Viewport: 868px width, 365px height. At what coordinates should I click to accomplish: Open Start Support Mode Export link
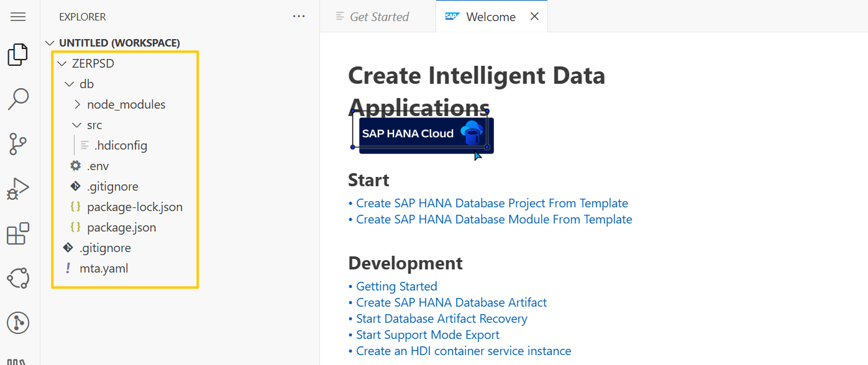427,335
